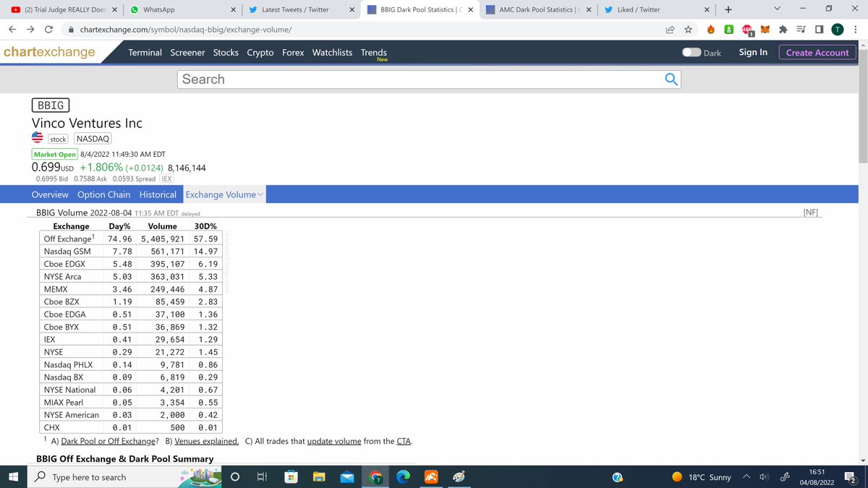Open the MetaMask fox extension
This screenshot has height=488, width=868.
point(765,30)
